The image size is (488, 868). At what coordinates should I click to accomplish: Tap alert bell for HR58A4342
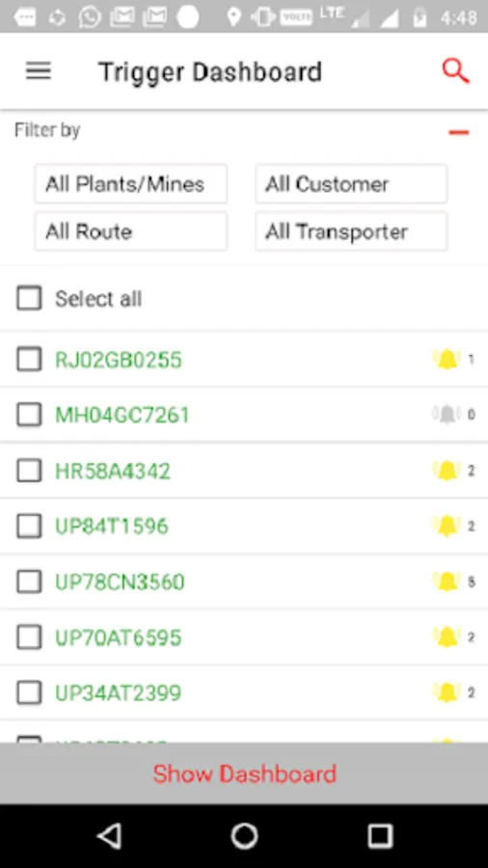click(x=447, y=471)
